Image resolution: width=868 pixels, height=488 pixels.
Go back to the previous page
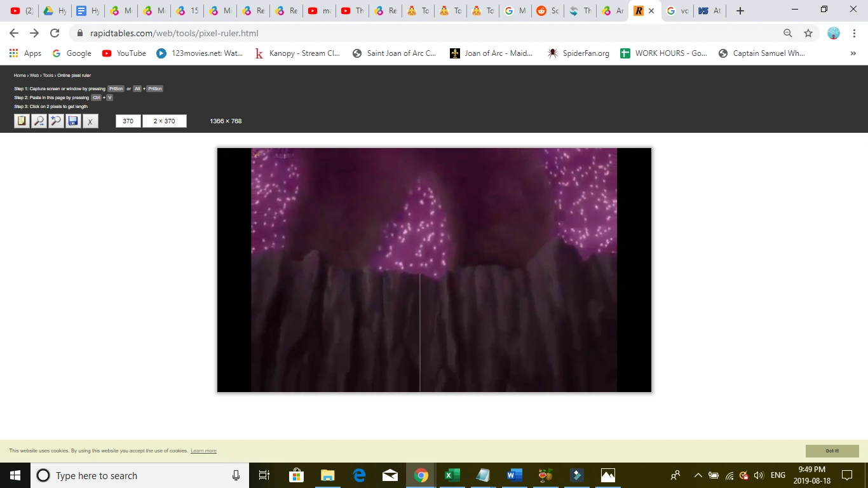14,33
